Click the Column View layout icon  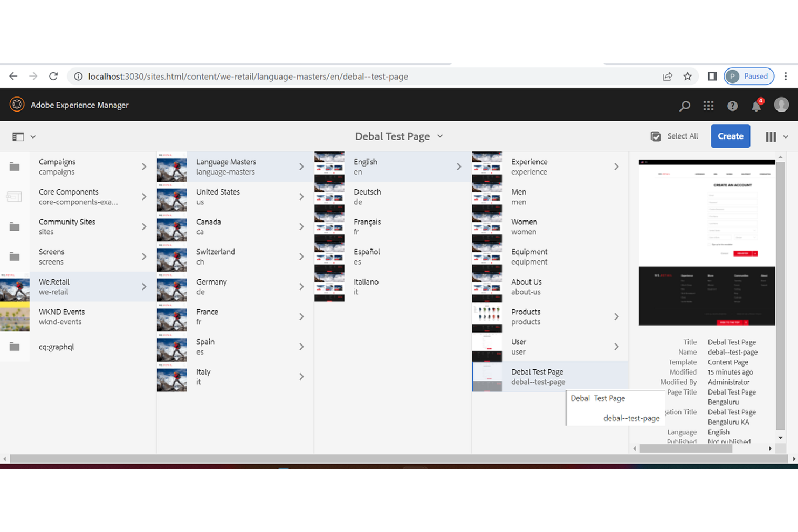click(771, 136)
